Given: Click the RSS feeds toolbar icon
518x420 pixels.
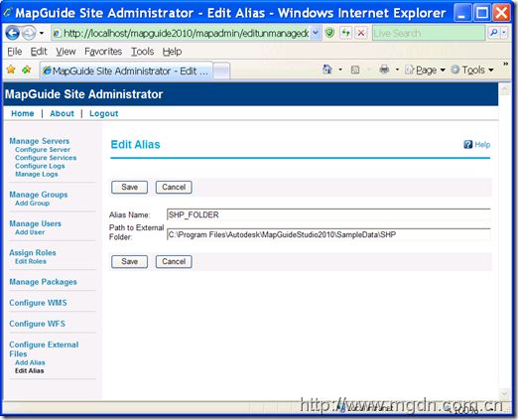Looking at the screenshot, I should click(x=355, y=70).
